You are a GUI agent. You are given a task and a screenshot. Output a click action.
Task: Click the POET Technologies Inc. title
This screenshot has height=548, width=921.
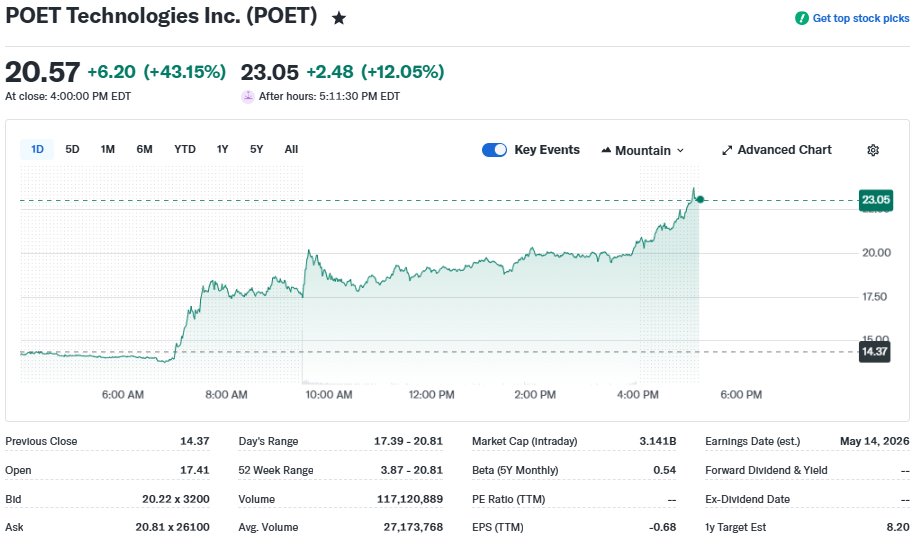coord(161,16)
